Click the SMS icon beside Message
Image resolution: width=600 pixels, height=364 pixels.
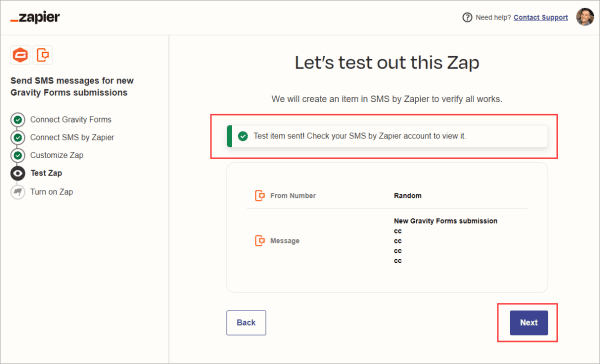click(260, 241)
